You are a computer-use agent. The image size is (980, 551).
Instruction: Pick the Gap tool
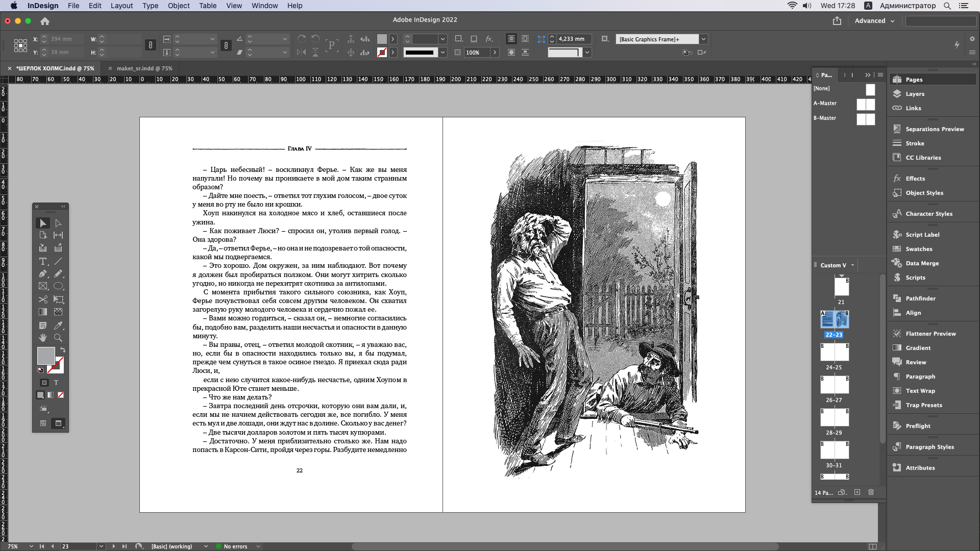pos(58,235)
